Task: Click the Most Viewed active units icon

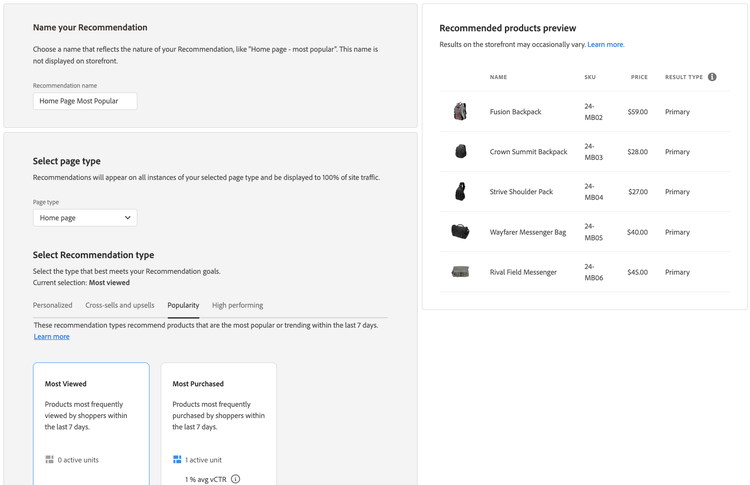Action: click(49, 460)
